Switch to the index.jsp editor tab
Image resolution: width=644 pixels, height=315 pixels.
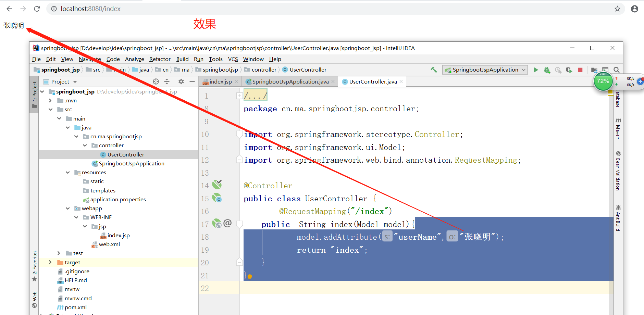coord(220,81)
